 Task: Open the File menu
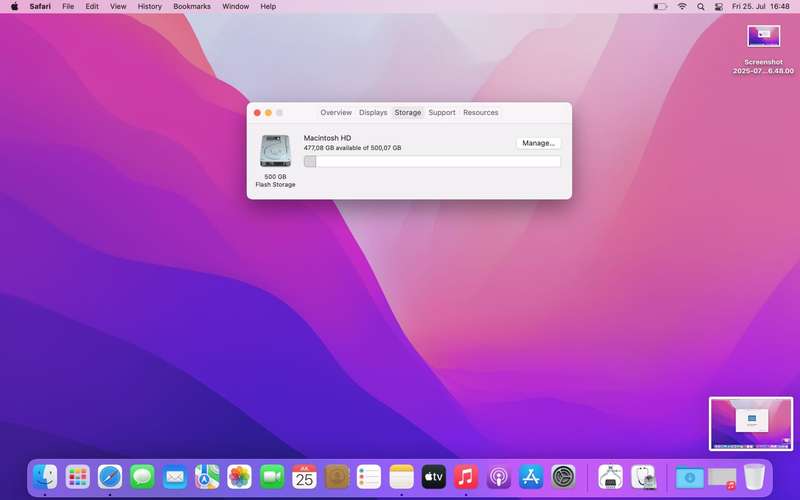[x=68, y=7]
